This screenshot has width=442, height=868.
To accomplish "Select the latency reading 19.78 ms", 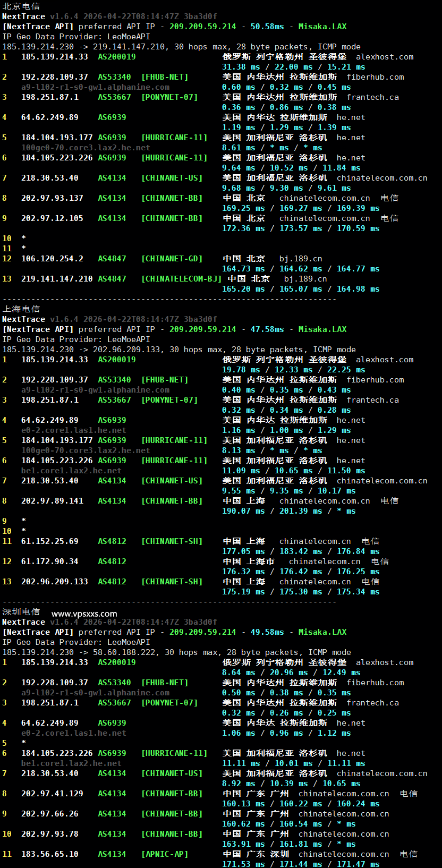I will 241,370.
